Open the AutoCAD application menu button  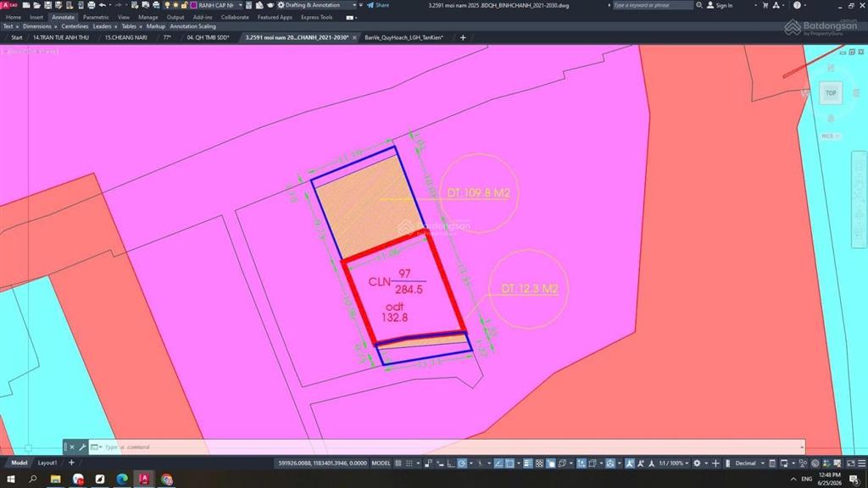coord(9,5)
